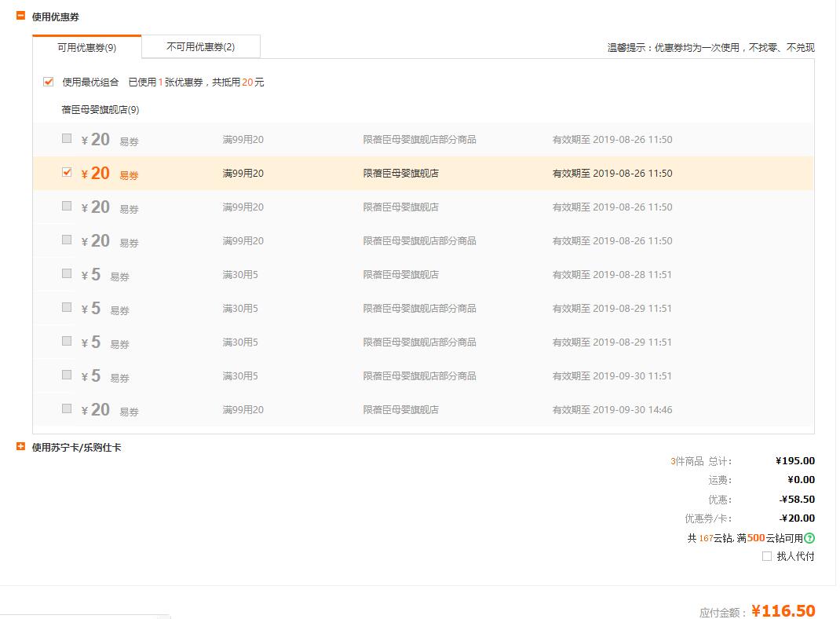
Task: Click the 温馨提示 one-time-use notice text
Action: coord(711,48)
